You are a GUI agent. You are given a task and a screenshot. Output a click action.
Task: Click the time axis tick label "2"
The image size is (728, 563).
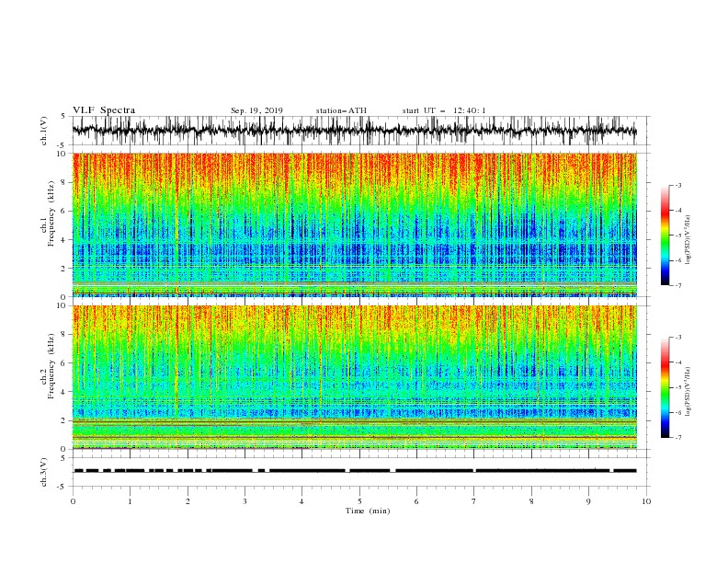point(188,501)
